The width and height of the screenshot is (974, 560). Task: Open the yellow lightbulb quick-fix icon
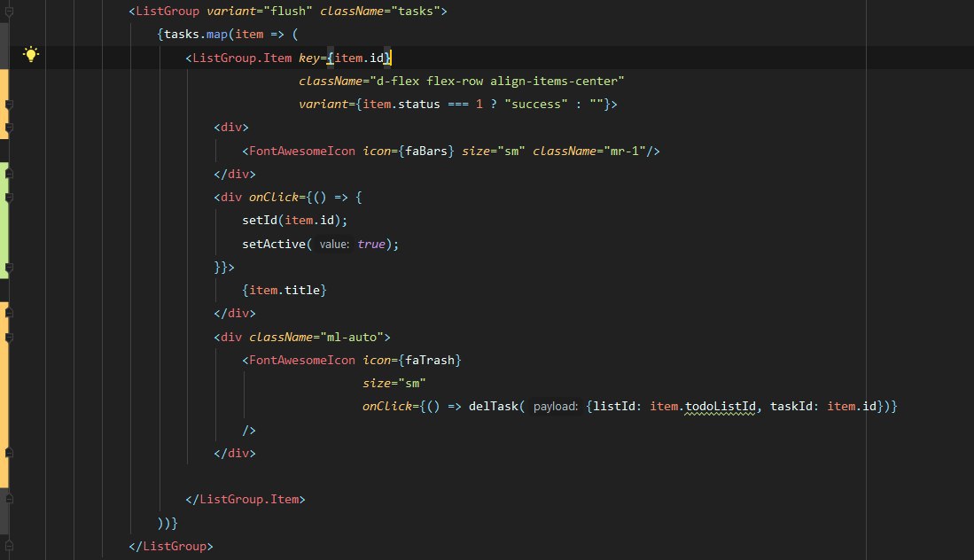click(30, 54)
